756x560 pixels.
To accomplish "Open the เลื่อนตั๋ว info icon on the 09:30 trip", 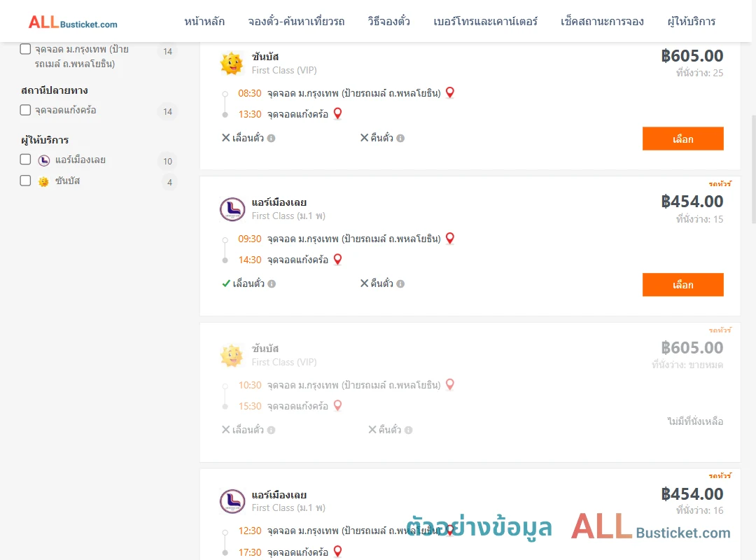I will pyautogui.click(x=272, y=284).
